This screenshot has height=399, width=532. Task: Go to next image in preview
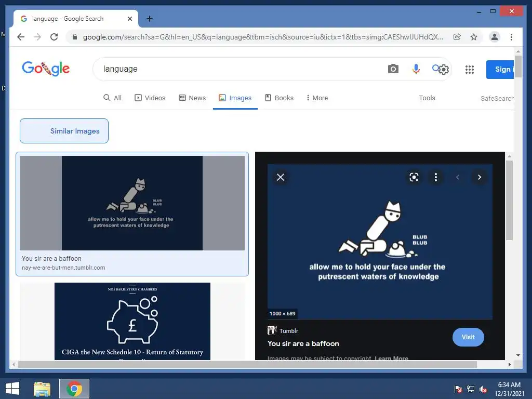tap(480, 177)
